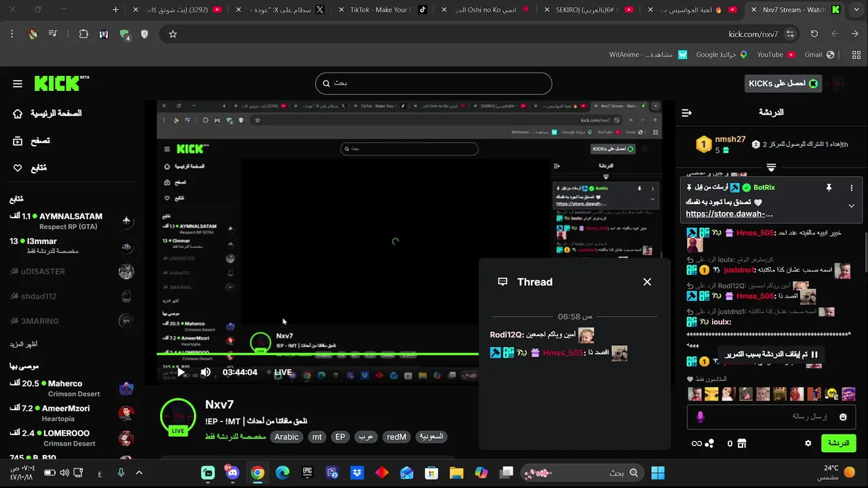Open emoji picker in chat input
This screenshot has width=868, height=488.
pyautogui.click(x=843, y=417)
